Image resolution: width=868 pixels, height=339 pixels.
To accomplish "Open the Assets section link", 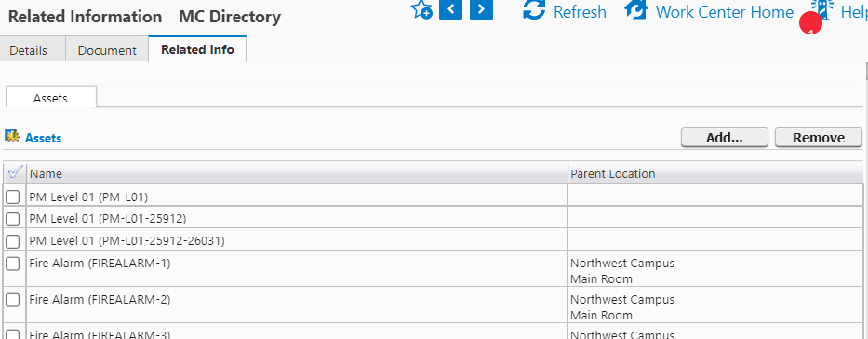I will click(43, 138).
